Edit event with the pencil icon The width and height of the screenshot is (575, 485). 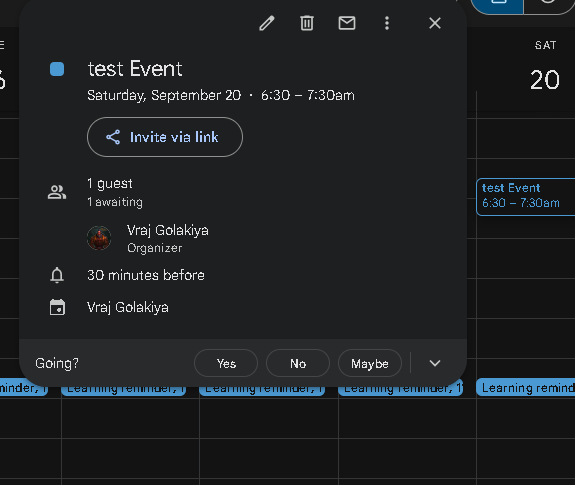[267, 23]
